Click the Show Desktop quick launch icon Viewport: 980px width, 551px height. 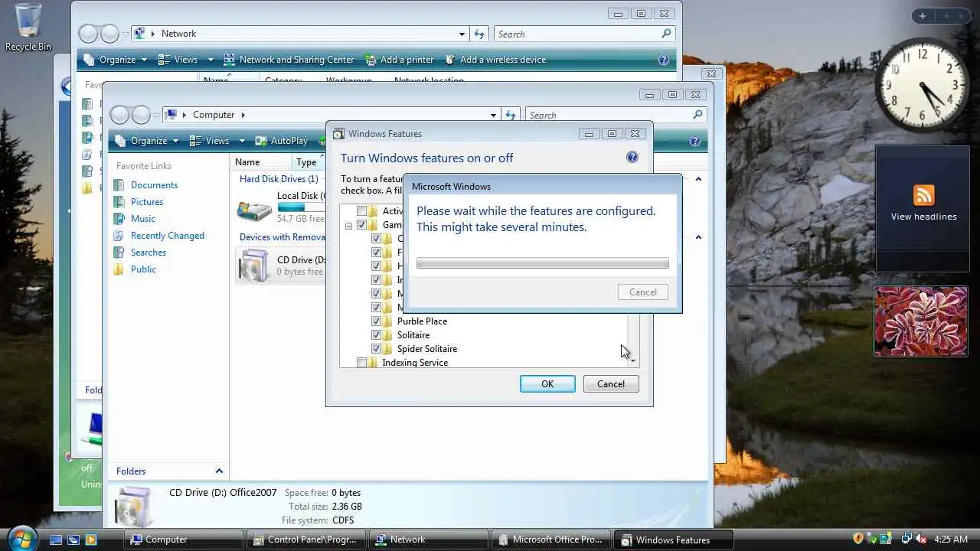click(x=55, y=540)
